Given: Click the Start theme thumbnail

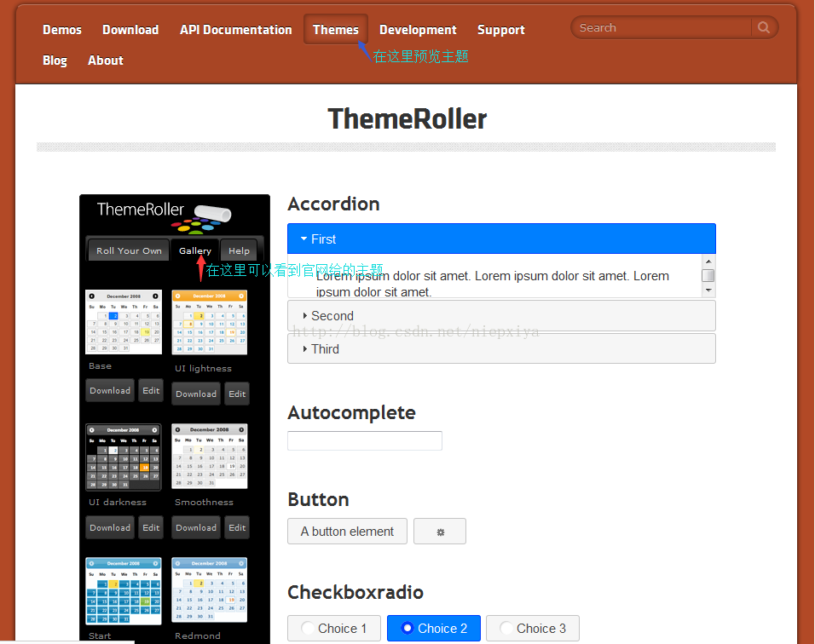Looking at the screenshot, I should click(124, 591).
